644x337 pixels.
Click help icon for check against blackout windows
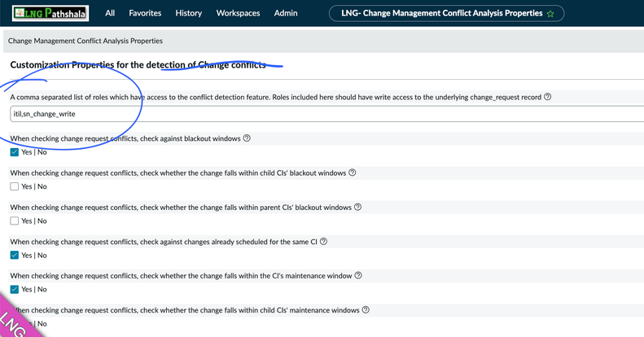(x=247, y=138)
